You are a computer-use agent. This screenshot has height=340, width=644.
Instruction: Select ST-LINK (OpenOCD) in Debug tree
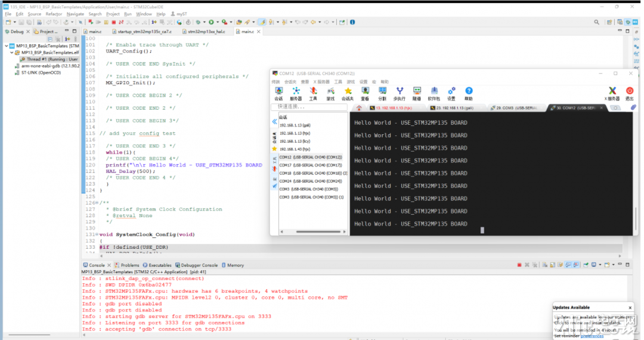(38, 73)
